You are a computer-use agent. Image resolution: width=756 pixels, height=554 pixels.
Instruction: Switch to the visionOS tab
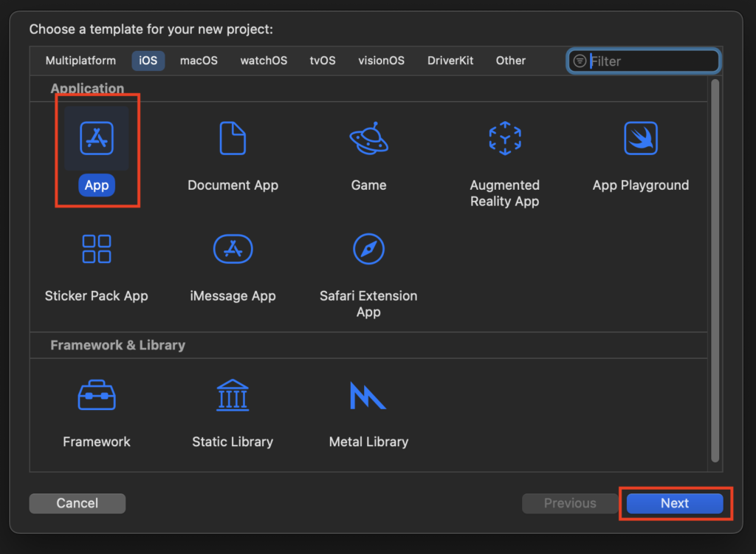tap(382, 61)
